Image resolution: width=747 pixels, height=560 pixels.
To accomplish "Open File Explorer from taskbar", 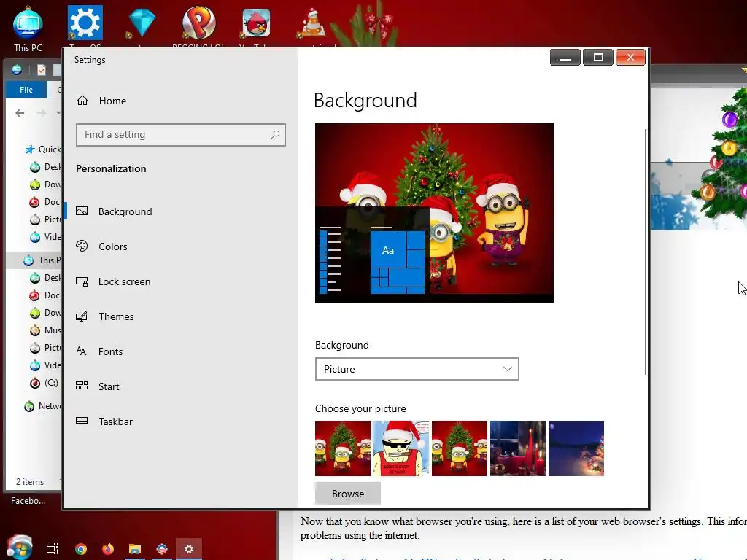I will (135, 549).
